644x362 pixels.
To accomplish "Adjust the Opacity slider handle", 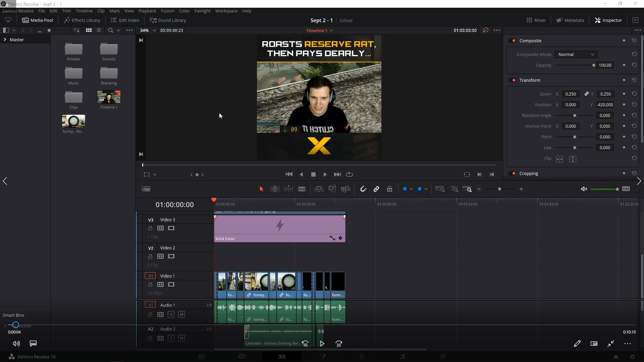I will [594, 65].
